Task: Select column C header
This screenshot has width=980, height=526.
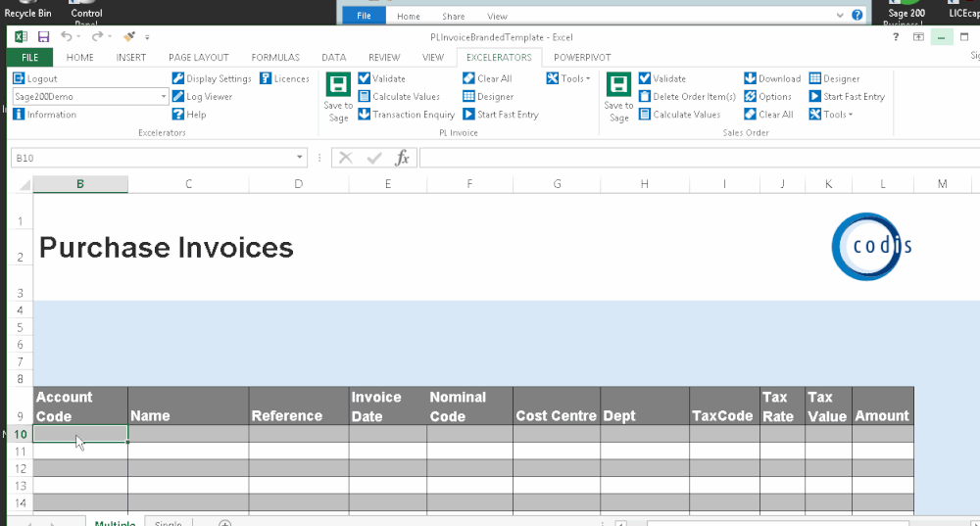Action: tap(189, 184)
